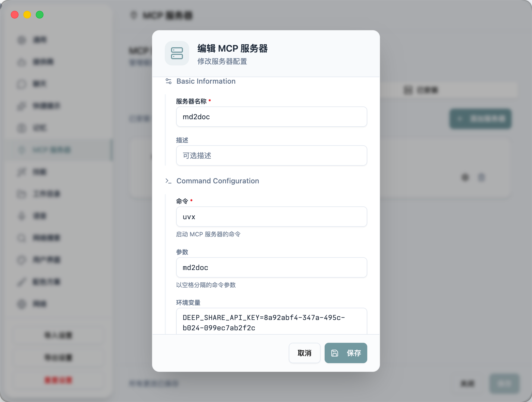Select the highlighted MCP item in the sidebar
Screen dimensions: 532x402
(x=52, y=150)
